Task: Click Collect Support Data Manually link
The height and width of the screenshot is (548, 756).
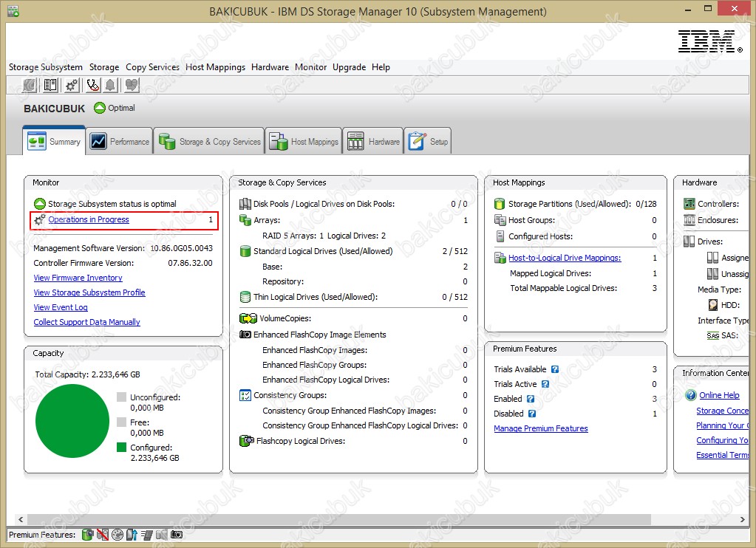Action: pyautogui.click(x=86, y=322)
